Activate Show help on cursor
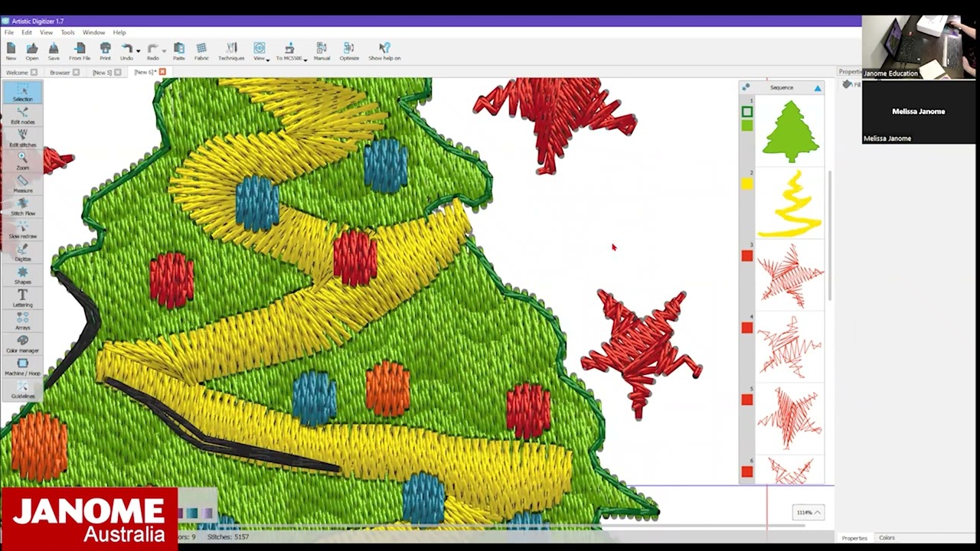 point(384,51)
